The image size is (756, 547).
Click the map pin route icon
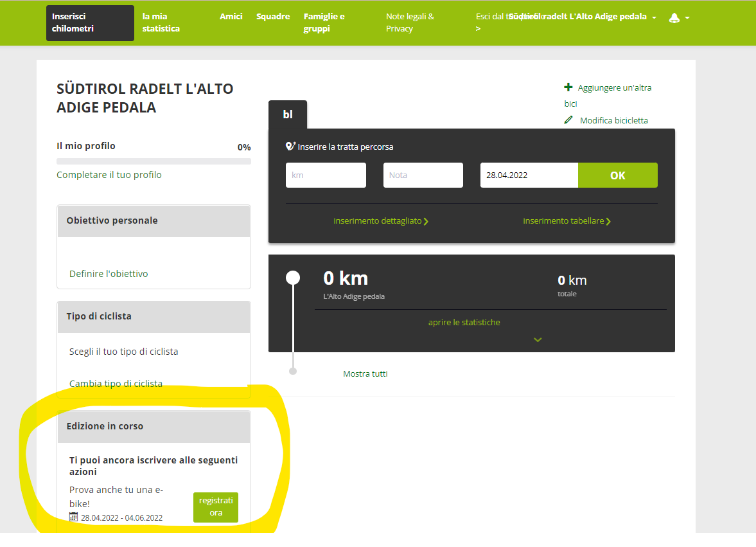[x=290, y=146]
